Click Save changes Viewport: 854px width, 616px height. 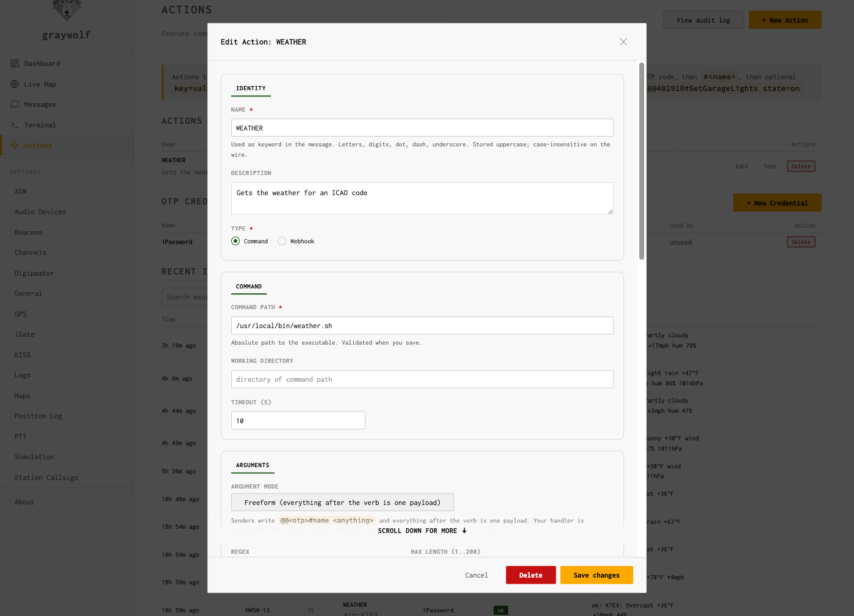(597, 575)
